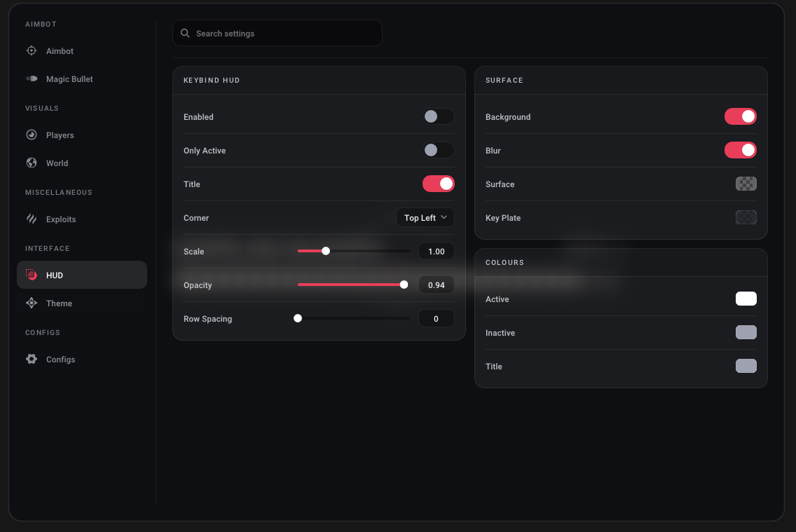Select the HUD page label
Image resolution: width=796 pixels, height=532 pixels.
point(55,275)
